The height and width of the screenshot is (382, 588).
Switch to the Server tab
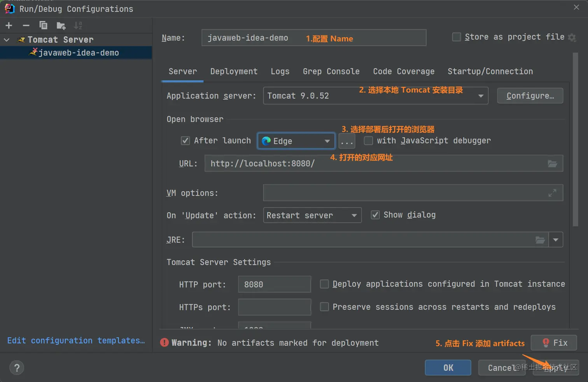click(182, 72)
